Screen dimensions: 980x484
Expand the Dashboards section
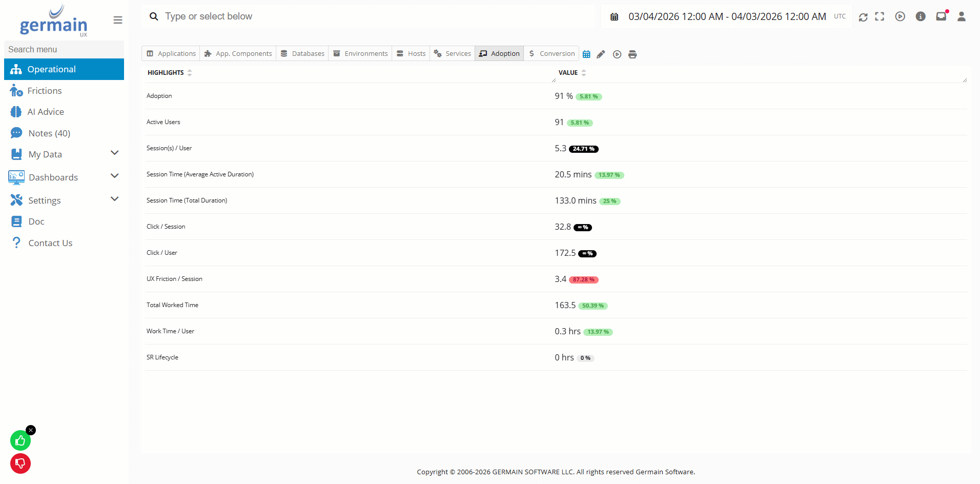115,176
